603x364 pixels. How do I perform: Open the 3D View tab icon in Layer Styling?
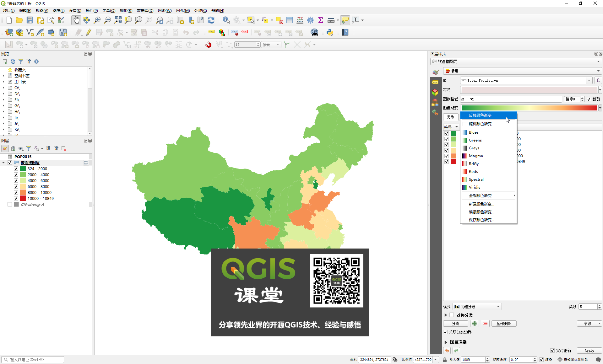pos(435,92)
